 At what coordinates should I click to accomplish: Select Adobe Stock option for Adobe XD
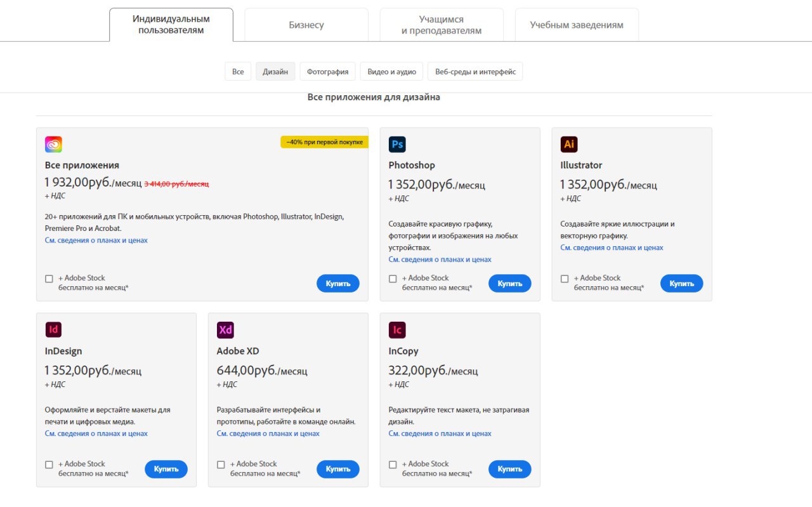click(x=221, y=464)
